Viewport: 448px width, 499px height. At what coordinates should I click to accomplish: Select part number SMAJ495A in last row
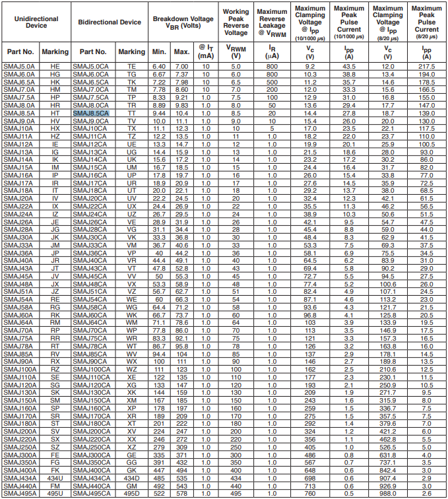[19, 493]
